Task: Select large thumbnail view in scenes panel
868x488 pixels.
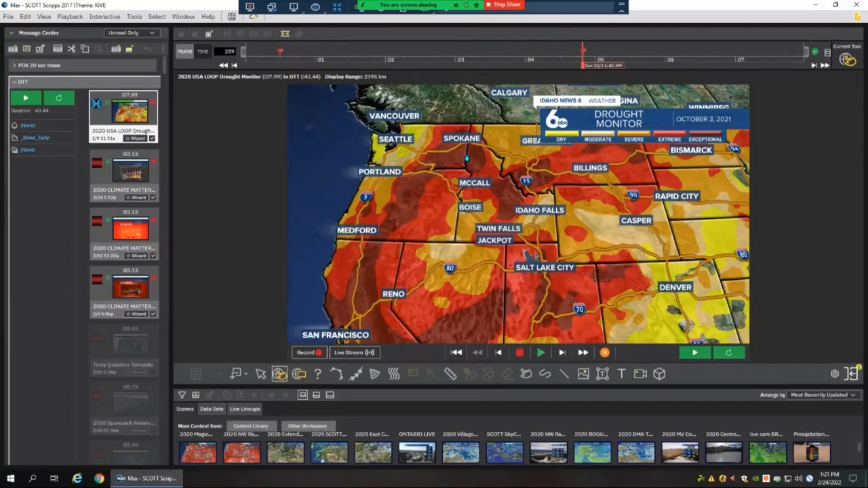Action: click(x=330, y=394)
